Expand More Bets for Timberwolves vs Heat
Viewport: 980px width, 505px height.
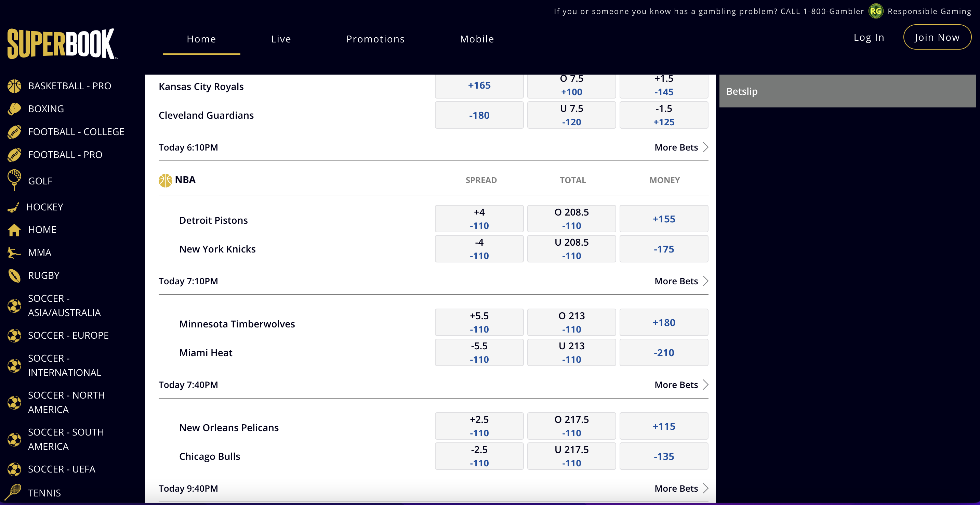(681, 385)
